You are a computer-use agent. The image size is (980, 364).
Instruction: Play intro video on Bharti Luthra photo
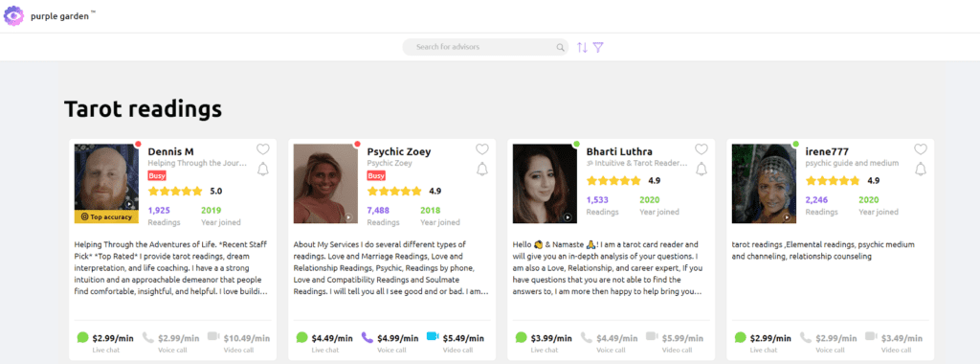568,217
